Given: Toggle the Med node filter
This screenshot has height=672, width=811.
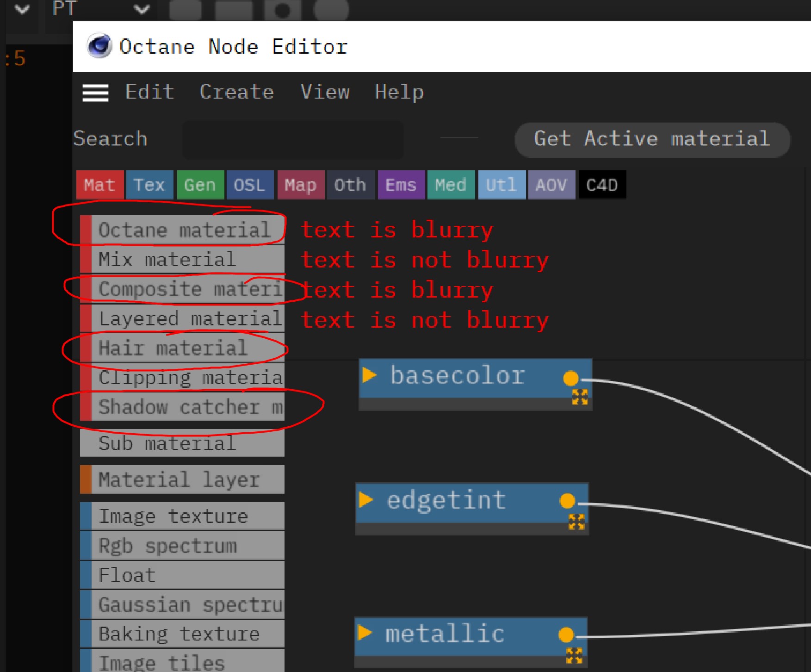Looking at the screenshot, I should (x=451, y=185).
